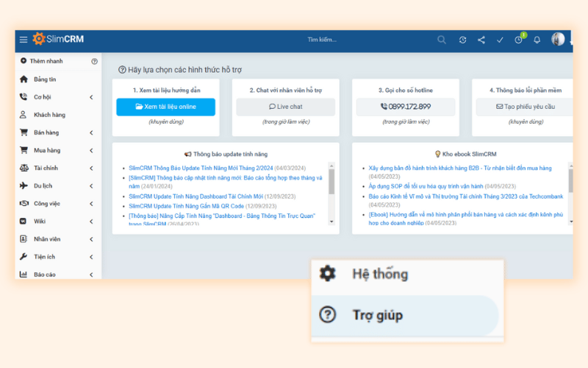Click the update list scrollbar thumb
Screen dimensions: 588x368
tap(331, 181)
